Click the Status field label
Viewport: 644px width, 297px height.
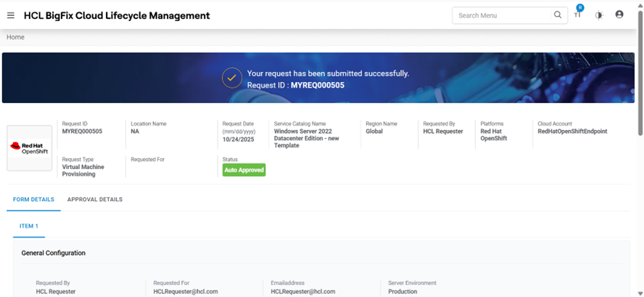(230, 160)
